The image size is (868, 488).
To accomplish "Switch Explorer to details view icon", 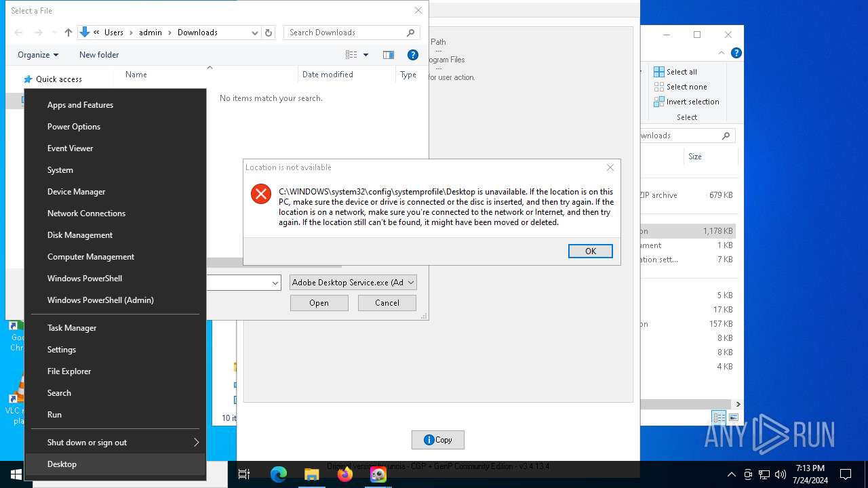I will coord(719,418).
